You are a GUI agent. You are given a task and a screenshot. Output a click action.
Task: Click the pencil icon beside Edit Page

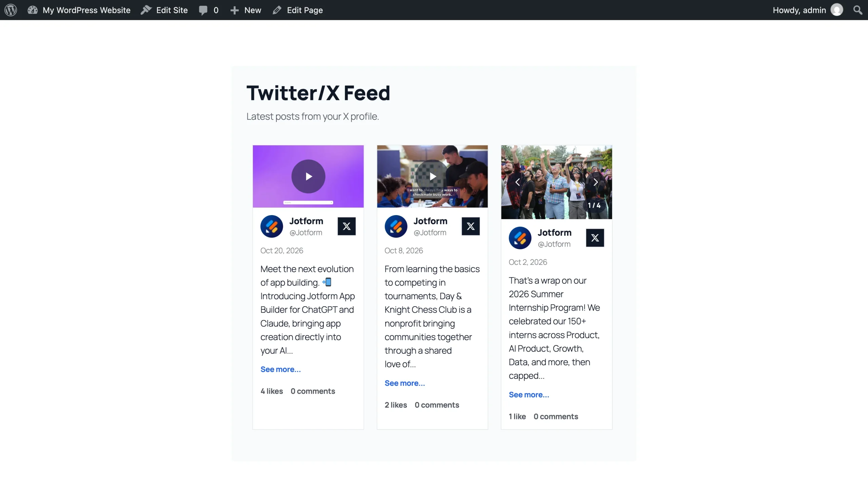[277, 10]
